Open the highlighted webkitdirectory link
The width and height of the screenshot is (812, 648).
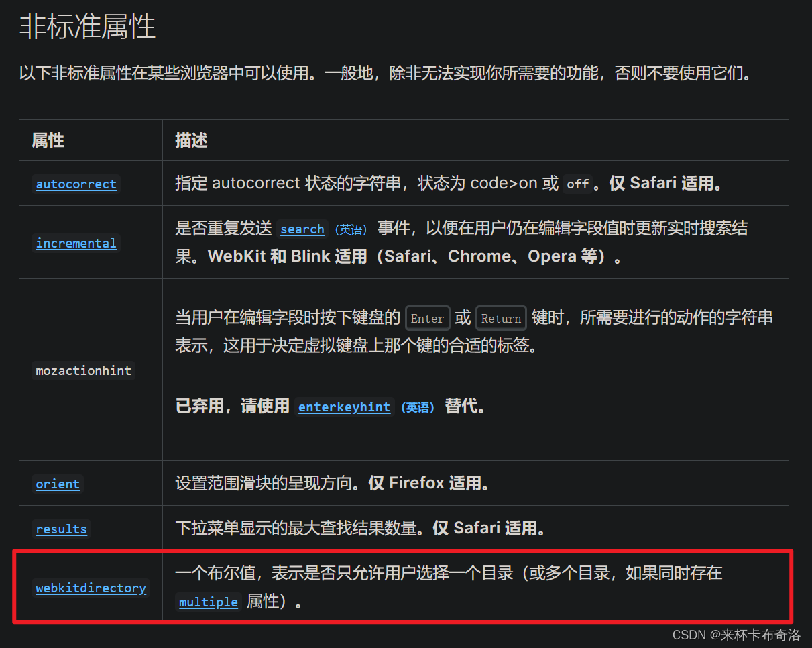click(x=91, y=588)
